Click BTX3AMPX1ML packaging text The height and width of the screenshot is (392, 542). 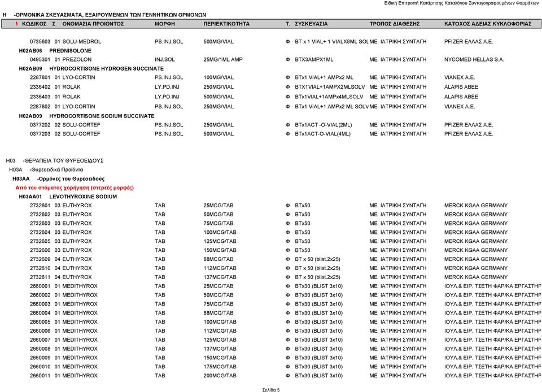[314, 59]
